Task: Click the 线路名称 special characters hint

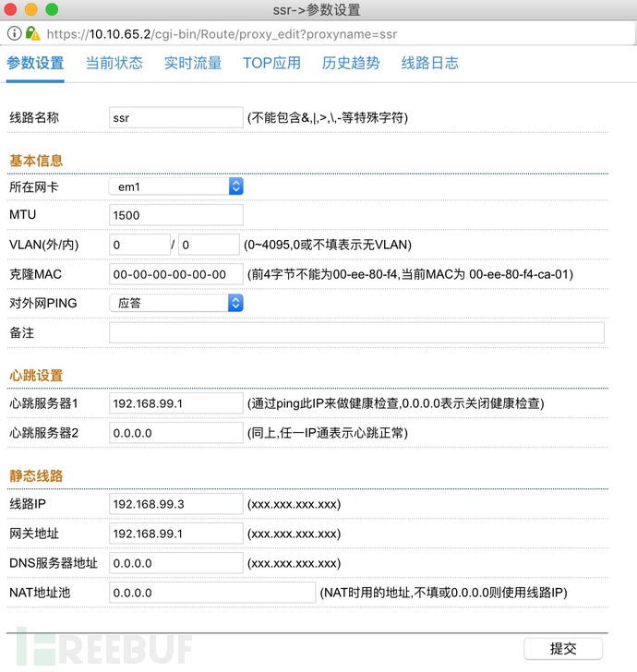Action: (328, 117)
